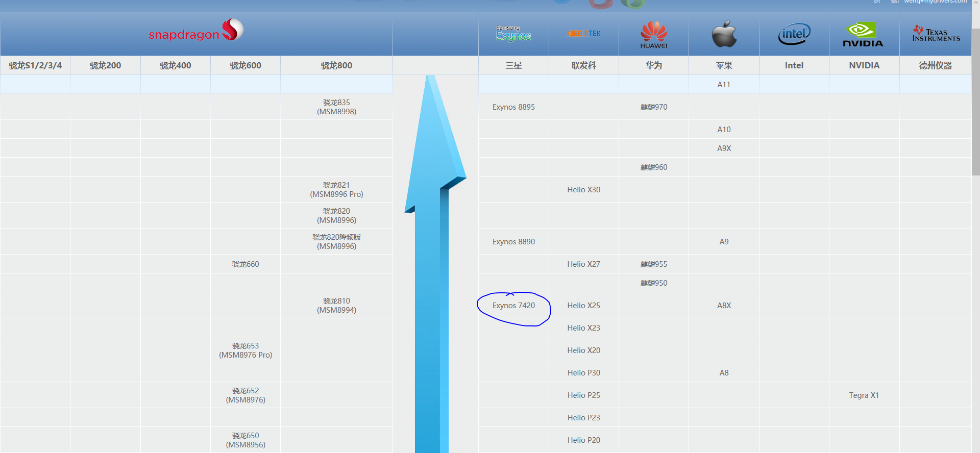The height and width of the screenshot is (453, 980).
Task: Click the Helio X25 cell
Action: (x=584, y=306)
